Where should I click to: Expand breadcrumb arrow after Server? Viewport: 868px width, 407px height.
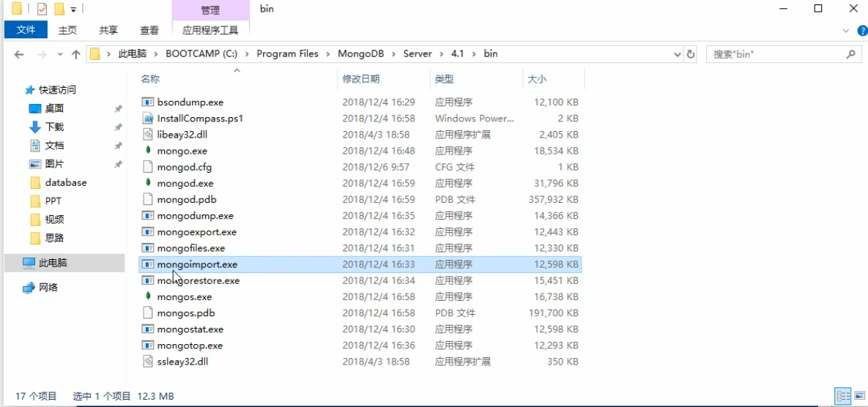point(441,54)
